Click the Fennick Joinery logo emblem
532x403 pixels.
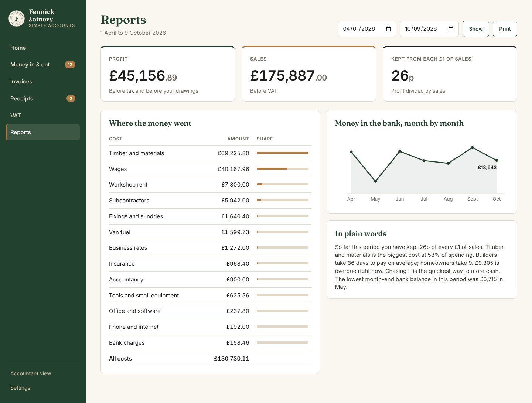tap(17, 18)
